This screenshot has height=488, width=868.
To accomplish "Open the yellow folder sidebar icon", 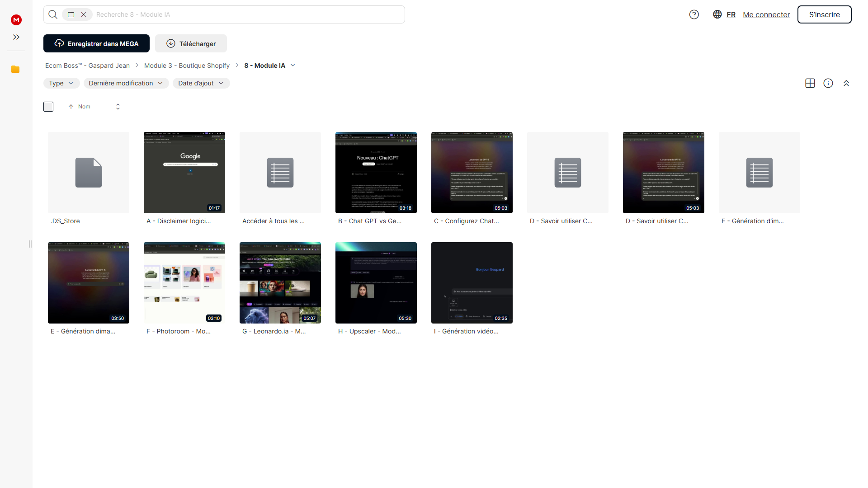I will tap(15, 69).
